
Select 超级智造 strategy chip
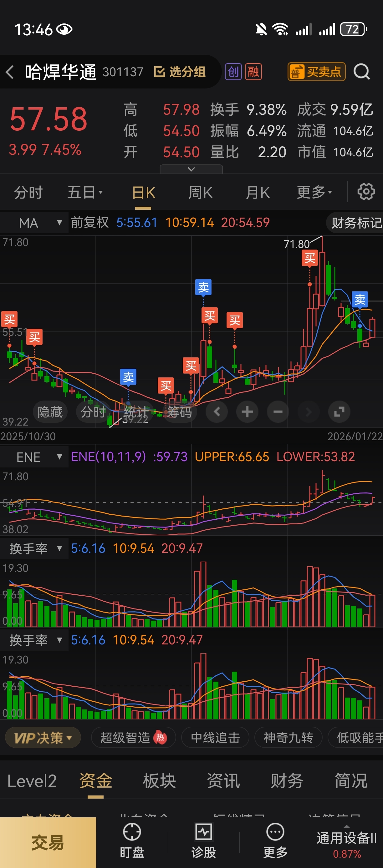click(x=134, y=738)
